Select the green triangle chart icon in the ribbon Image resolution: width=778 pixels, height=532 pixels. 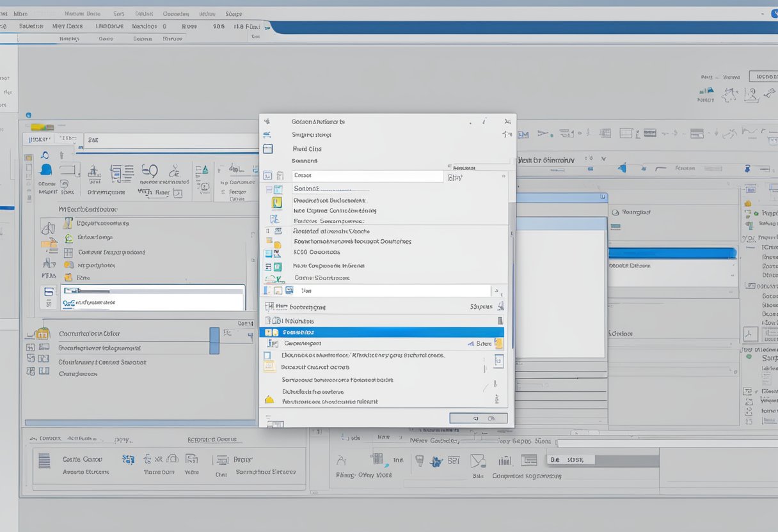205,169
